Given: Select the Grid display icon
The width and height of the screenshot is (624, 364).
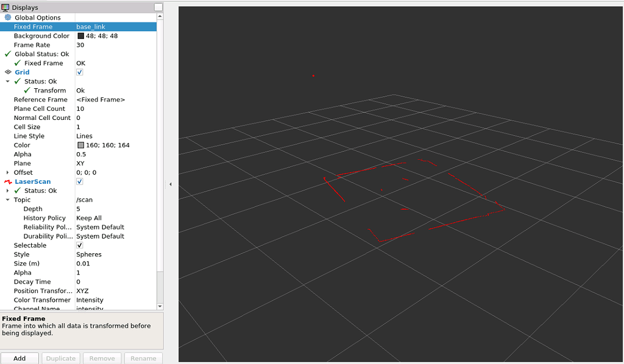Looking at the screenshot, I should [x=7, y=72].
